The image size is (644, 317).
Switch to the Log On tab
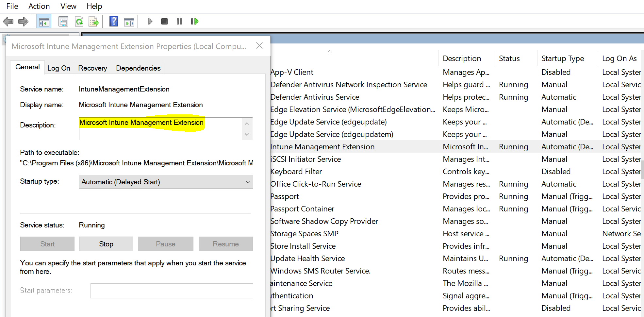click(x=59, y=68)
